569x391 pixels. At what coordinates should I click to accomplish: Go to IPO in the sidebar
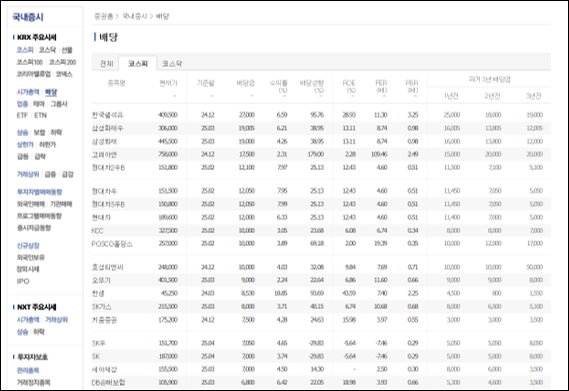click(23, 281)
